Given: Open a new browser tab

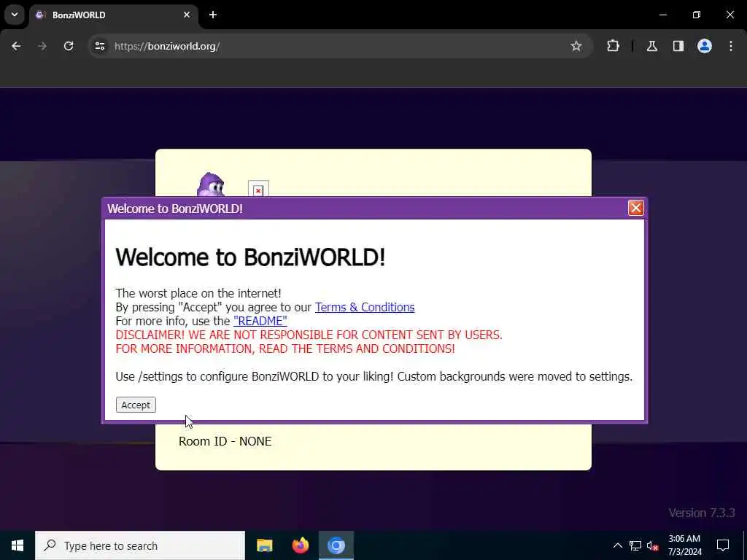Looking at the screenshot, I should coord(213,15).
